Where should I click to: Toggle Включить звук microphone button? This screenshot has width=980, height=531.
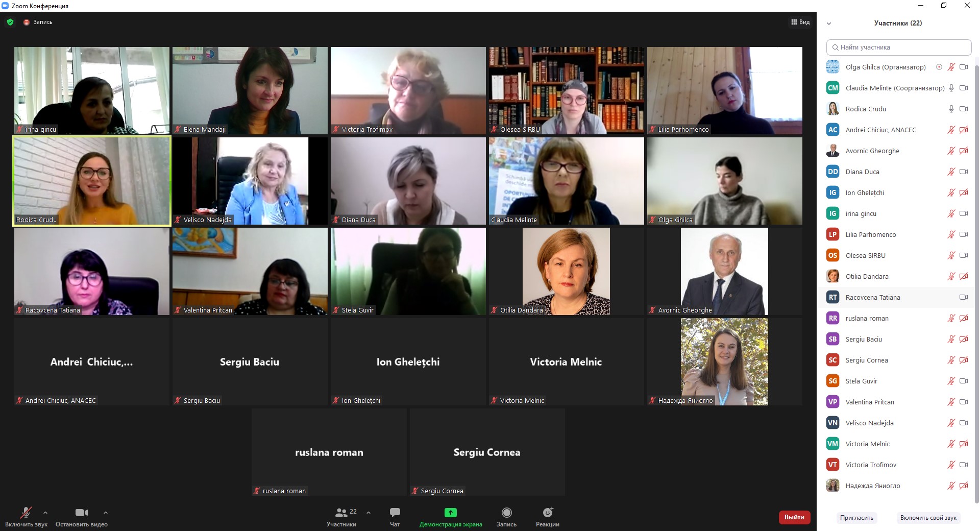point(26,513)
